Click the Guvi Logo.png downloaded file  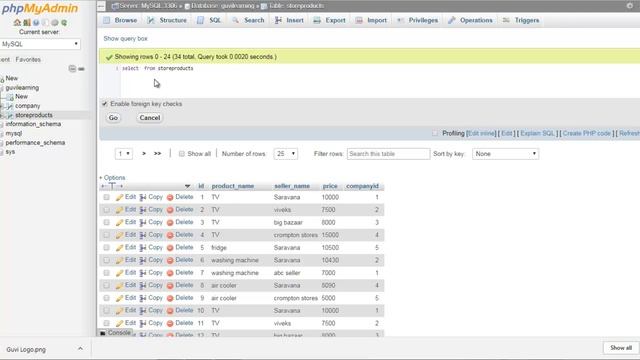(26, 350)
